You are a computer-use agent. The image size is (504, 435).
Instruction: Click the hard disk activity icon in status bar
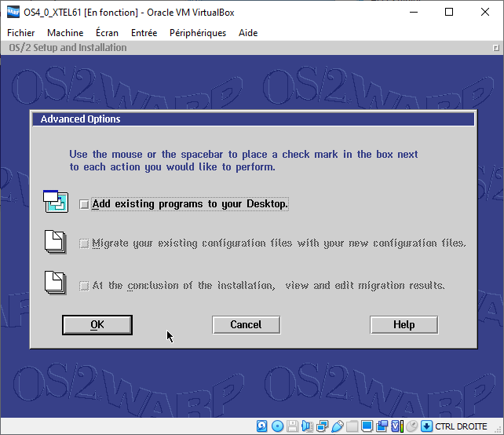tap(261, 426)
